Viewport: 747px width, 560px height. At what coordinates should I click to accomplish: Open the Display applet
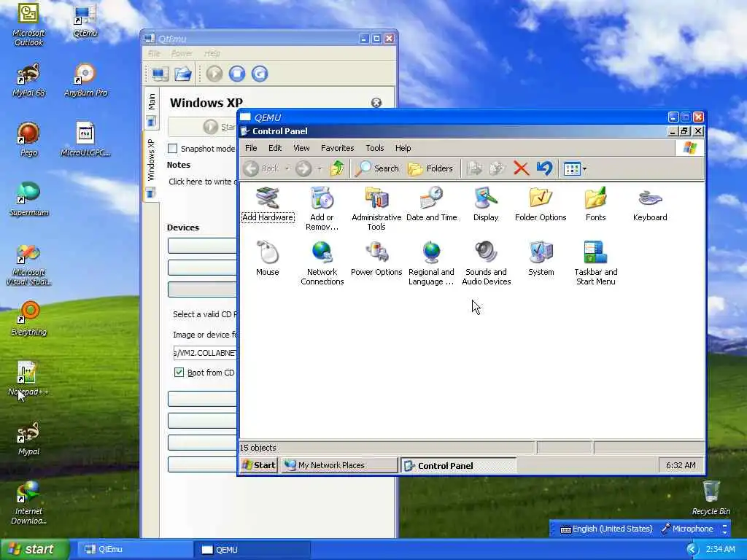pos(486,205)
